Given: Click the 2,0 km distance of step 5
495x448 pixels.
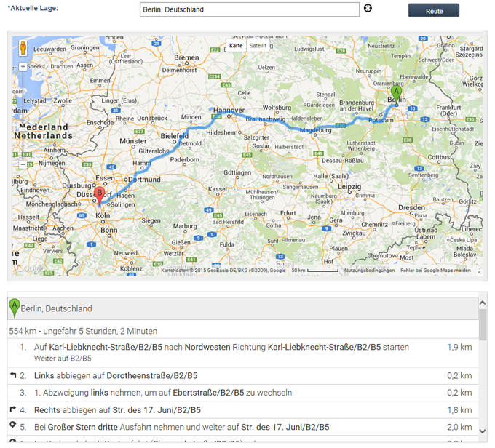Looking at the screenshot, I should pos(459,427).
